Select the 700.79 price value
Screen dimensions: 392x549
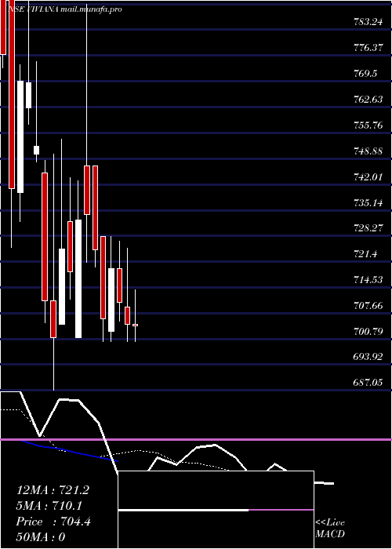coord(368,332)
